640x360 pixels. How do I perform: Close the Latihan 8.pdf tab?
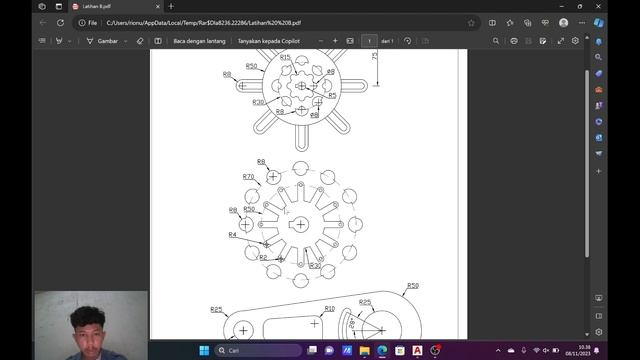[x=158, y=7]
